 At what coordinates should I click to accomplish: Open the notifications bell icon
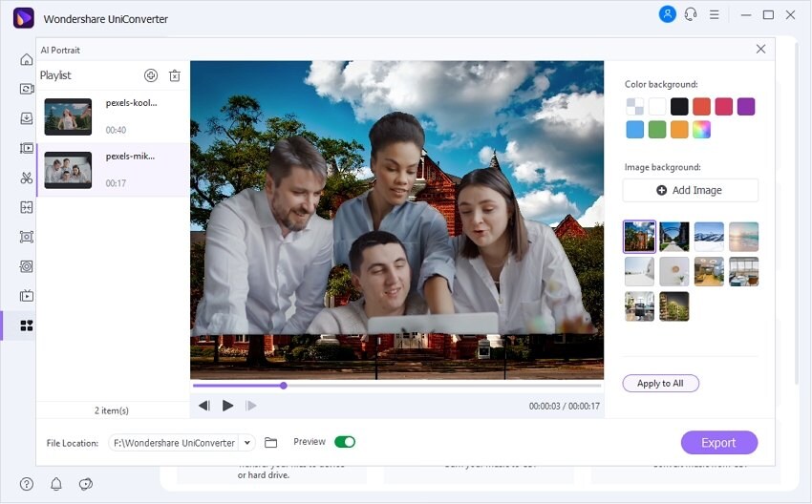pyautogui.click(x=56, y=484)
